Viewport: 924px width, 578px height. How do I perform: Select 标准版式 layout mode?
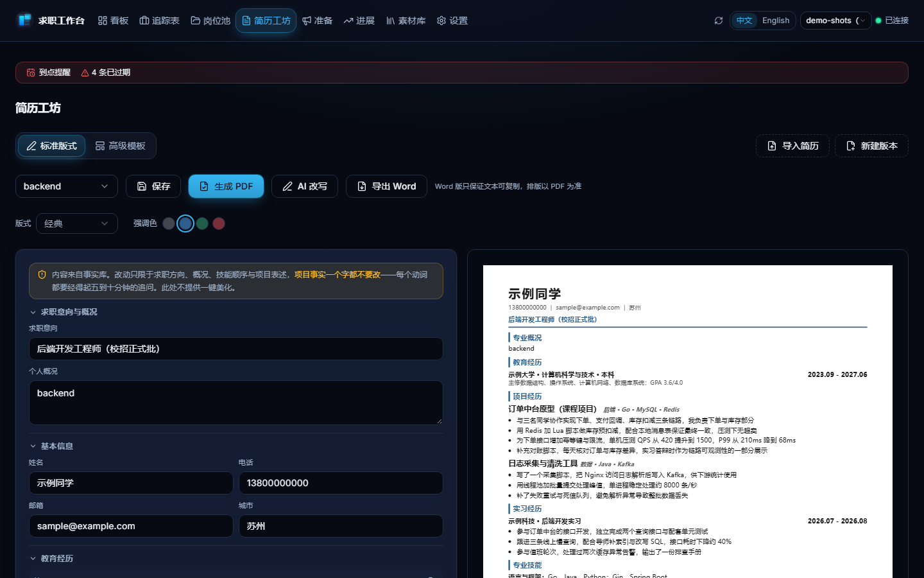51,146
